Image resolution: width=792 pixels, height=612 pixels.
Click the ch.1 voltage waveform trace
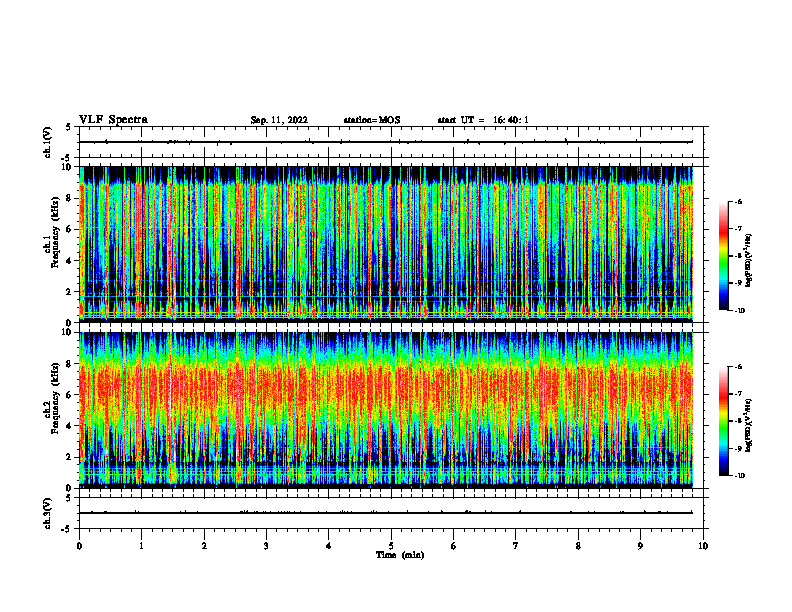(386, 142)
